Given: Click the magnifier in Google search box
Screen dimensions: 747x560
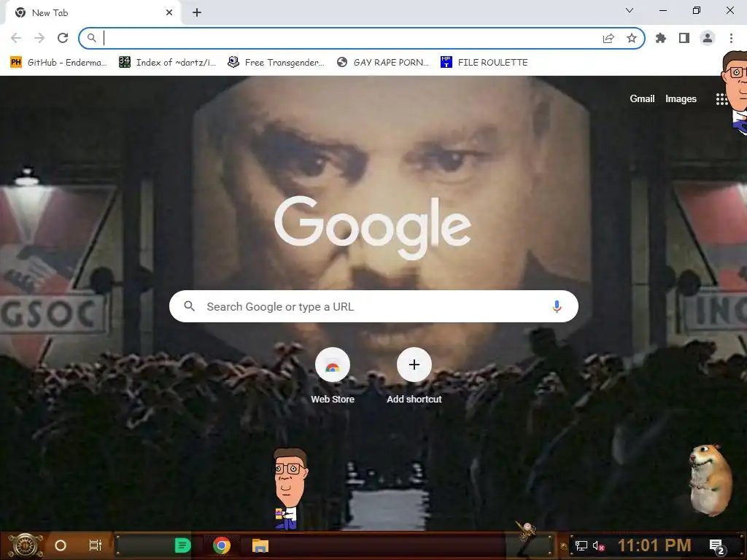Looking at the screenshot, I should [x=189, y=306].
